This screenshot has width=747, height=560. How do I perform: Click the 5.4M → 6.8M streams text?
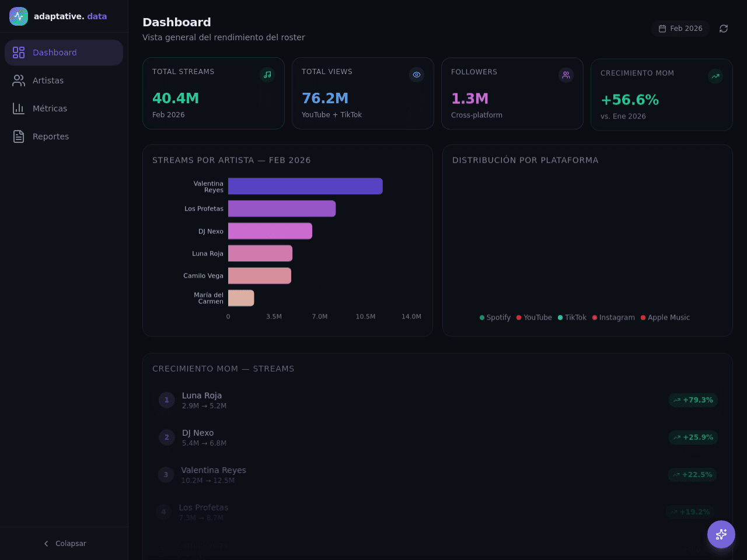coord(204,443)
